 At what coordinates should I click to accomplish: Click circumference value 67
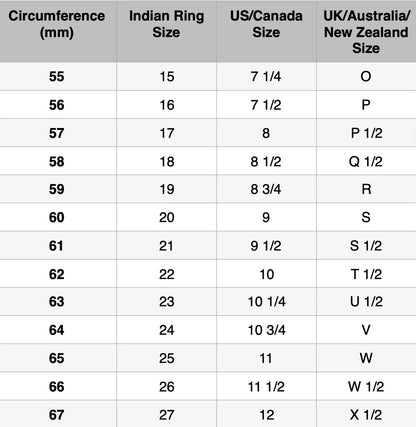[56, 415]
